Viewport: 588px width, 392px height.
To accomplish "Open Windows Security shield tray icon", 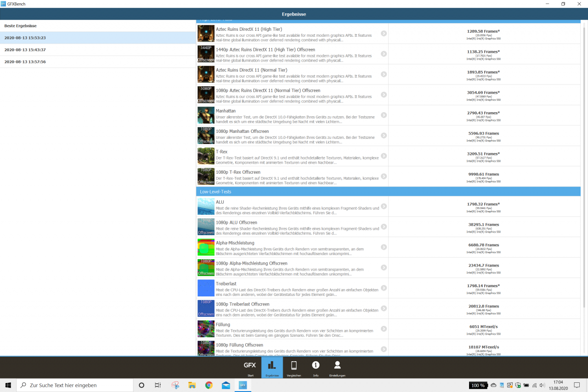I will [x=518, y=385].
